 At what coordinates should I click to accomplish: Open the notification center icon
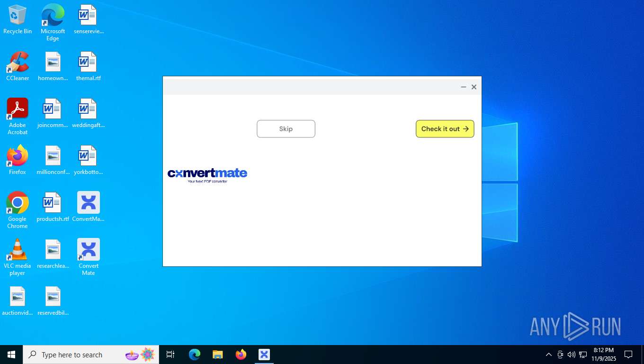(628, 355)
